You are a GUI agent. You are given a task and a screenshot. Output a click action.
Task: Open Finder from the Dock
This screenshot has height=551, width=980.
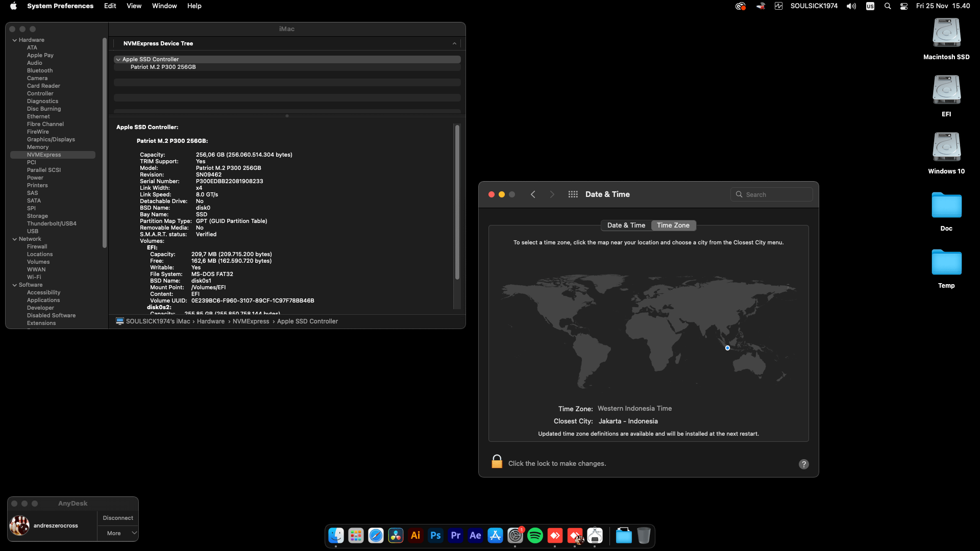coord(336,536)
